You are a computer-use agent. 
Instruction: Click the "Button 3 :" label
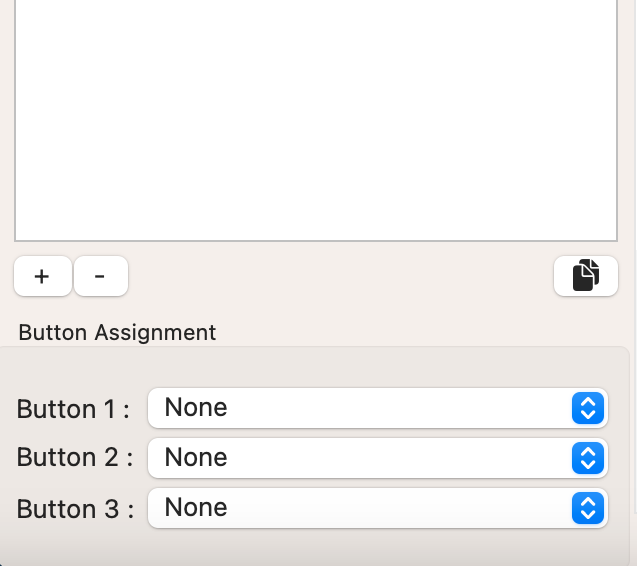click(75, 509)
